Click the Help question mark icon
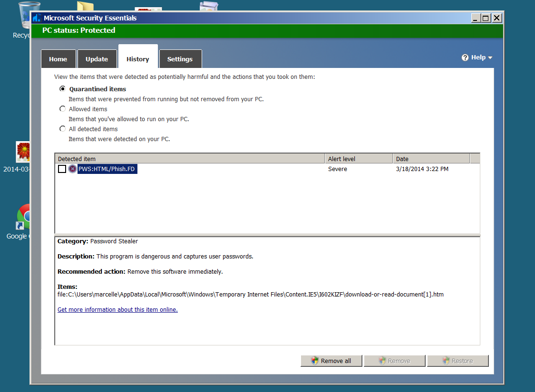Image resolution: width=535 pixels, height=392 pixels. pyautogui.click(x=465, y=57)
